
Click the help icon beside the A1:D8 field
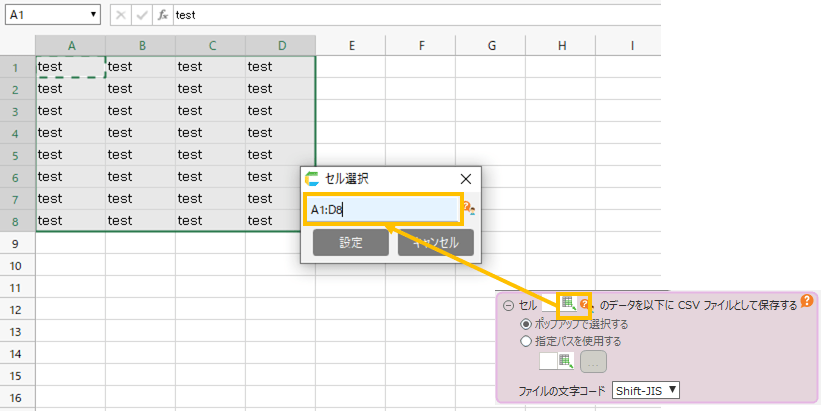(x=467, y=209)
